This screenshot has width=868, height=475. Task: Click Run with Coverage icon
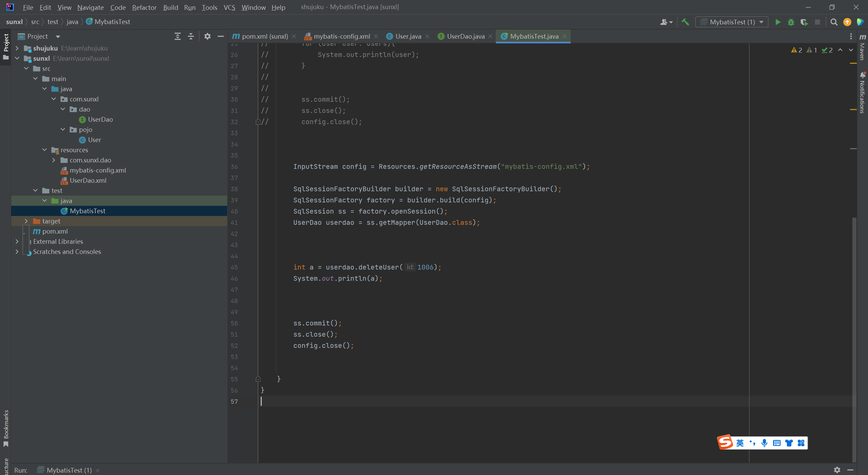click(804, 22)
